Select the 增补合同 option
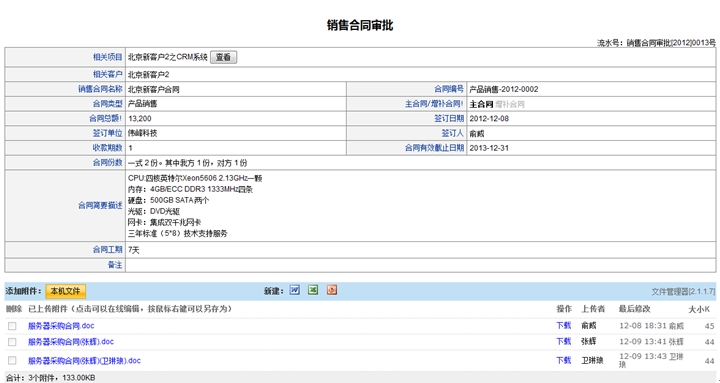The height and width of the screenshot is (383, 720). click(510, 104)
